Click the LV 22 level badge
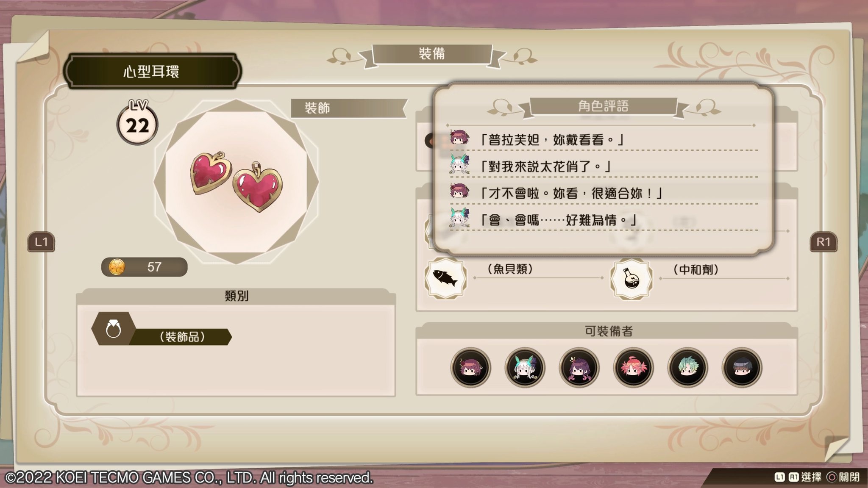 point(137,122)
